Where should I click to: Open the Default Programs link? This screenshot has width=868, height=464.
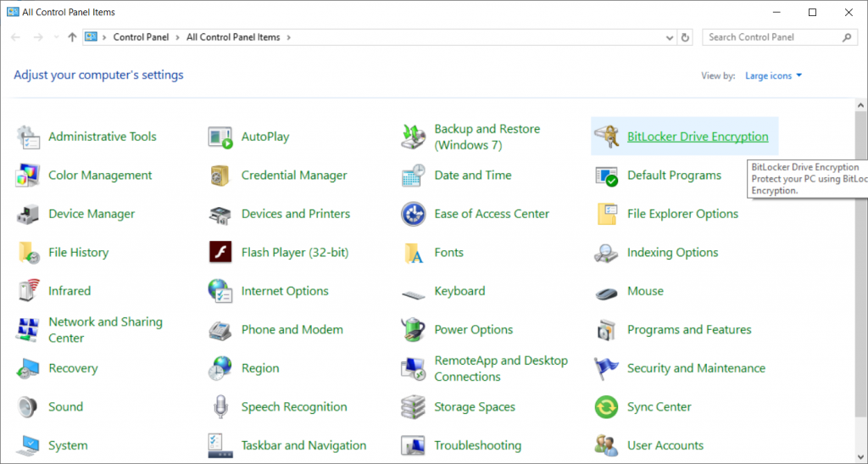tap(674, 176)
